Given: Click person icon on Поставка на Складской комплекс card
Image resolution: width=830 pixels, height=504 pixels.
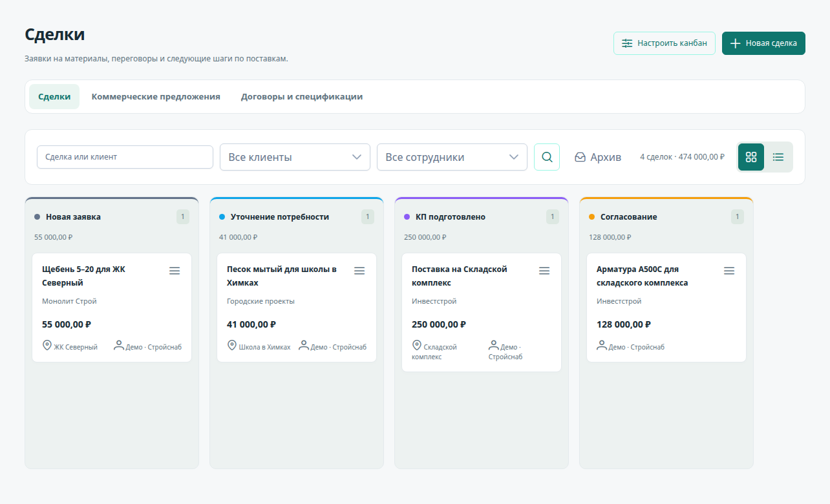Looking at the screenshot, I should pos(494,346).
